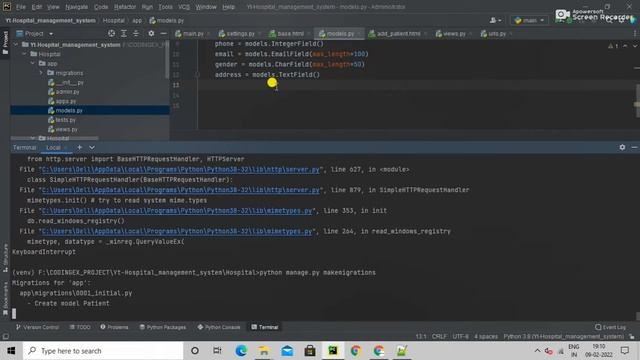The width and height of the screenshot is (640, 360).
Task: Toggle the Structure side tool window
Action: (5, 258)
